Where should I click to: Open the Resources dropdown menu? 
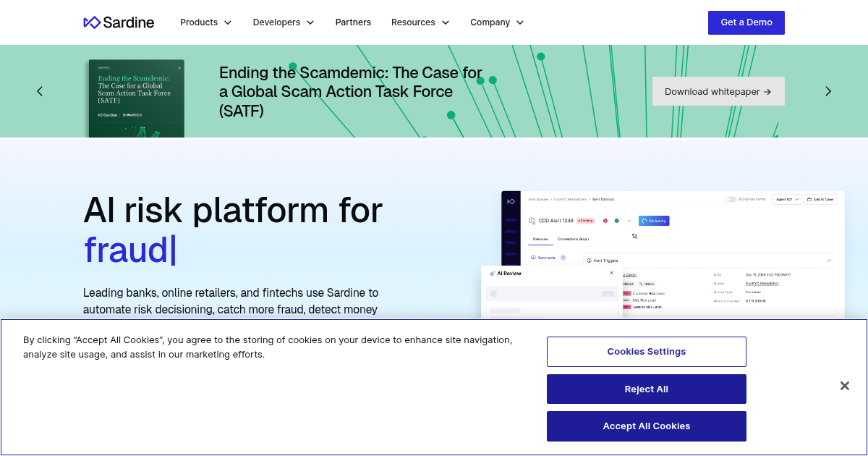tap(420, 22)
